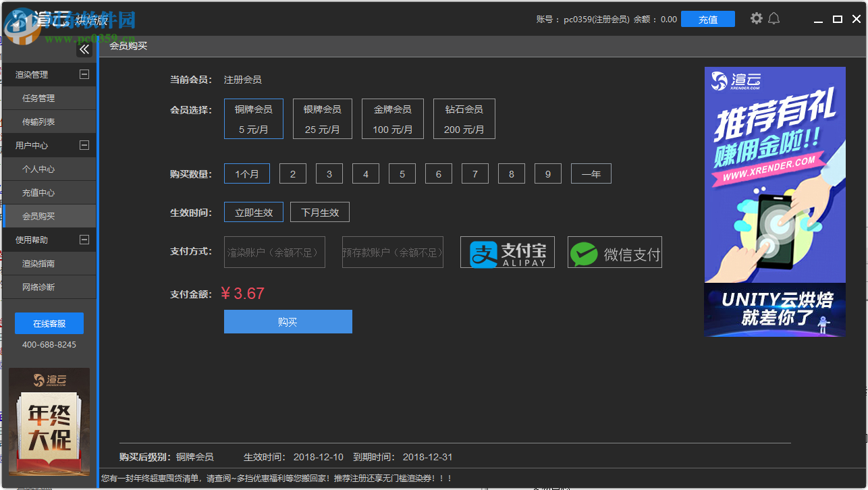
Task: Open 渲染指南 help page
Action: point(49,263)
